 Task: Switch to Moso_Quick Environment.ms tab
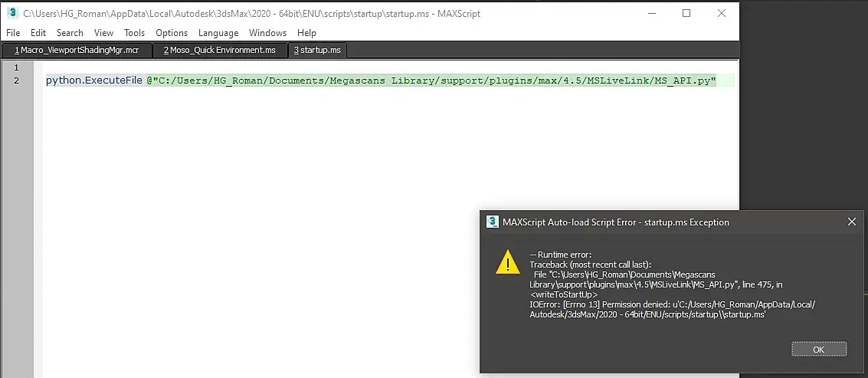(219, 50)
